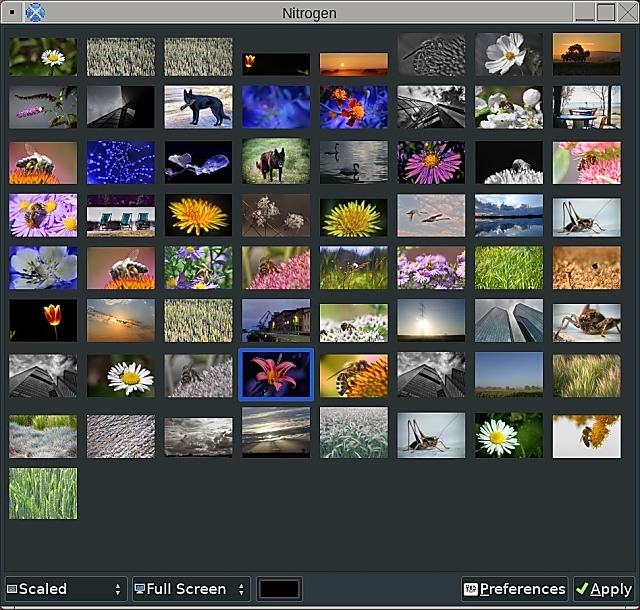Close the Nitrogen window
640x610 pixels.
(x=627, y=12)
